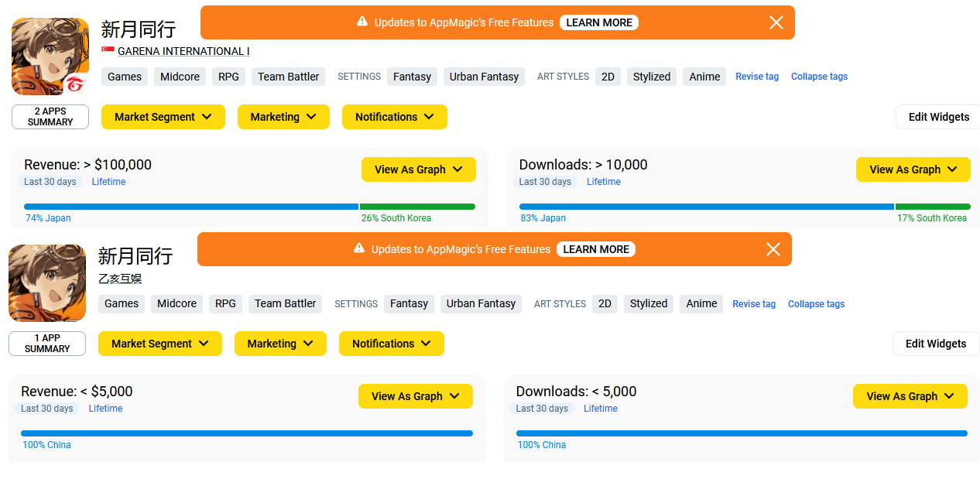The image size is (980, 486).
Task: Click Collapse tags link in Garena app tags
Action: pyautogui.click(x=819, y=77)
